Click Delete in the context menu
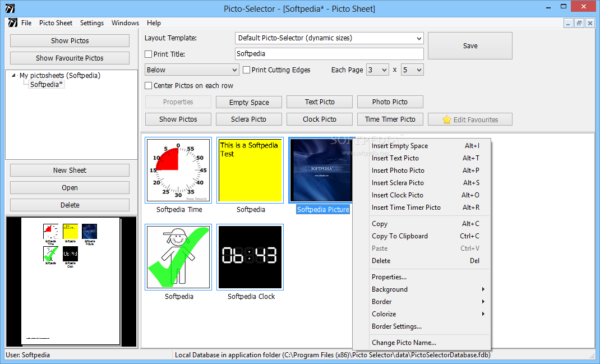Viewport: 600px width, 364px height. (421, 261)
